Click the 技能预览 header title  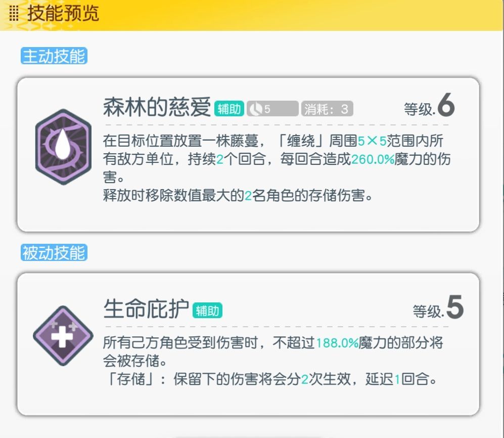click(x=63, y=14)
